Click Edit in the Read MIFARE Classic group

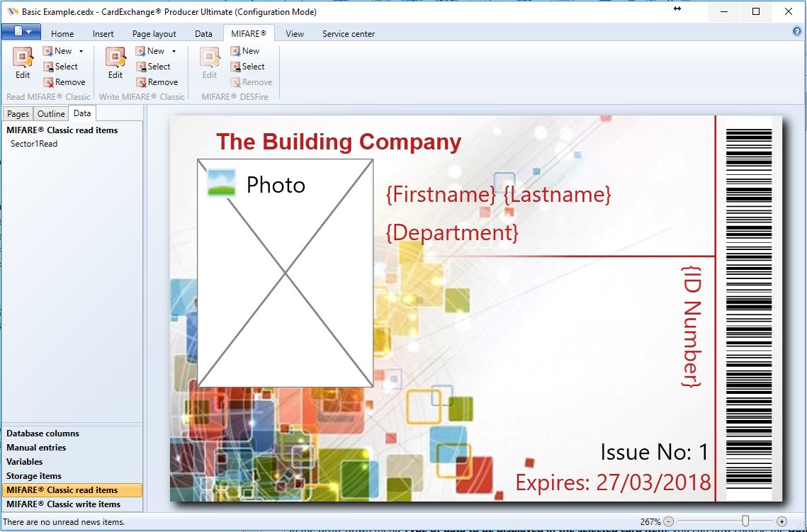coord(23,63)
